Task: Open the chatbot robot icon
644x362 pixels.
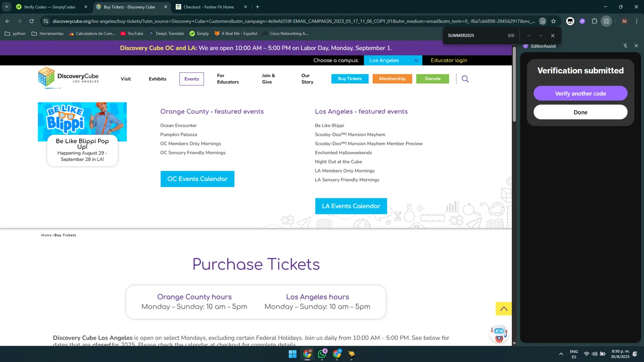Action: 499,334
